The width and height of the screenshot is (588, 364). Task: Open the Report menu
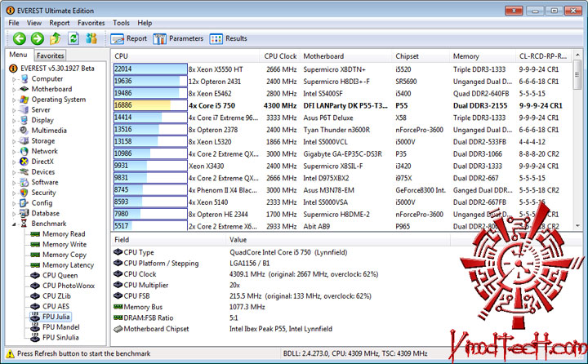coord(60,23)
